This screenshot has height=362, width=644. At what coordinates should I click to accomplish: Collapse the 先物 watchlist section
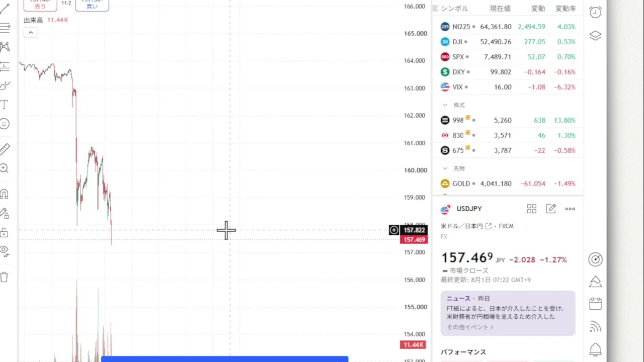(445, 168)
